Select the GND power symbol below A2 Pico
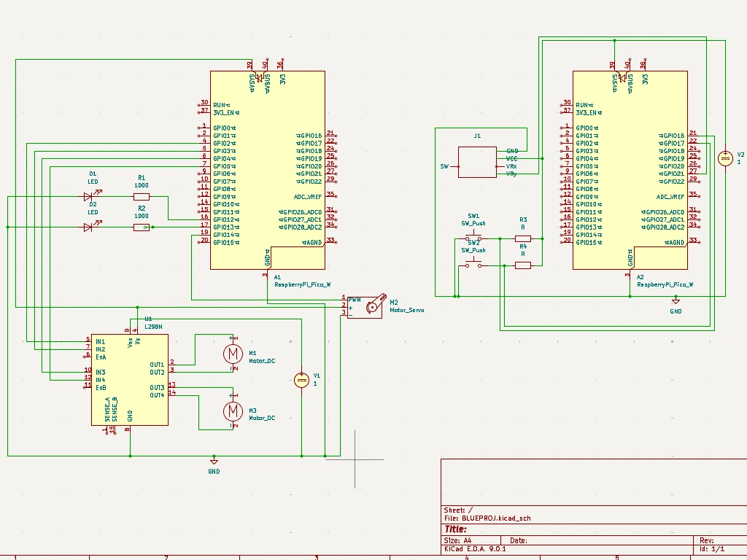Image resolution: width=747 pixels, height=560 pixels. (x=676, y=301)
